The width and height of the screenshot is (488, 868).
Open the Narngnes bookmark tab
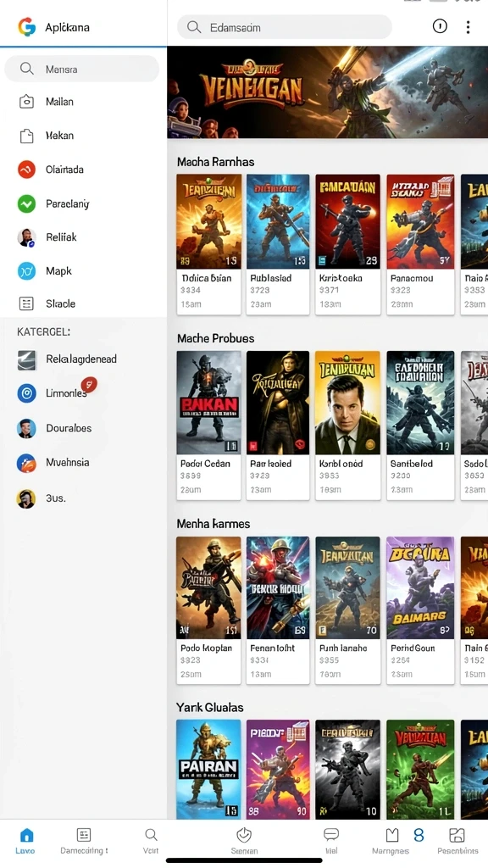(391, 841)
